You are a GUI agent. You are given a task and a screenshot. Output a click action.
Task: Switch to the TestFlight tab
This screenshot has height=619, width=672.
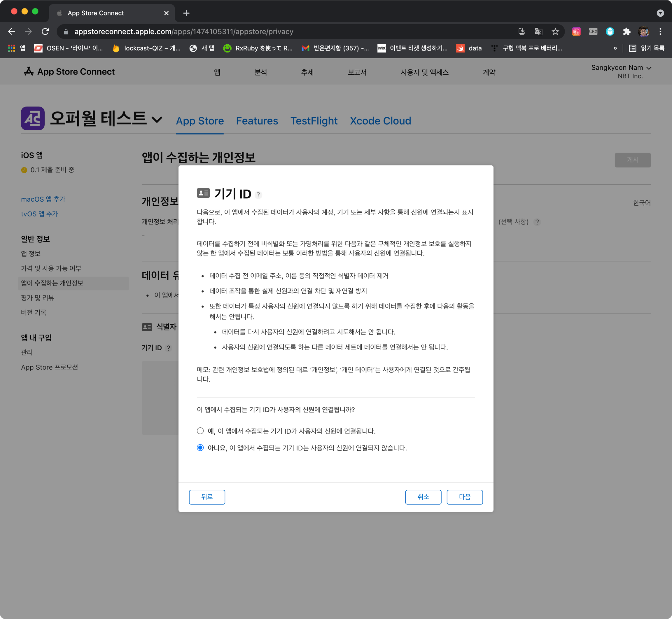click(314, 120)
